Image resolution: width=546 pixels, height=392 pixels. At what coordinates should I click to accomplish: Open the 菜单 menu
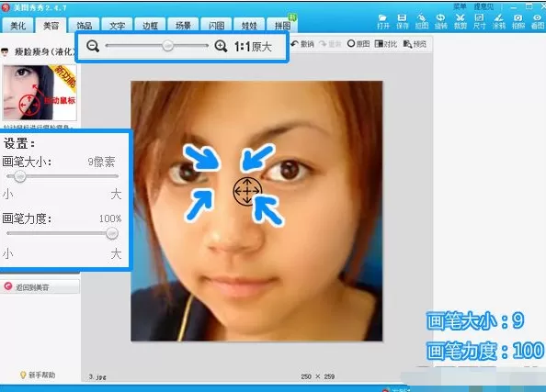[460, 6]
